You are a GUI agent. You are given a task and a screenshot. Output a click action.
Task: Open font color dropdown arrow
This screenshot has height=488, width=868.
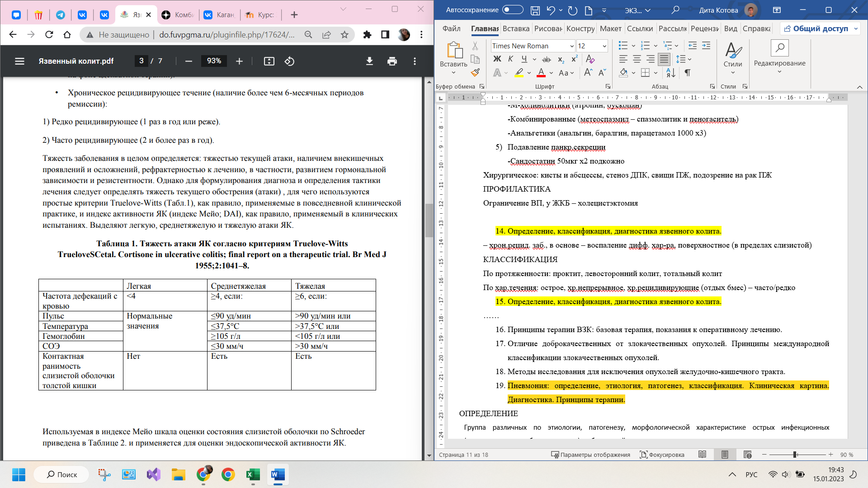pos(552,73)
